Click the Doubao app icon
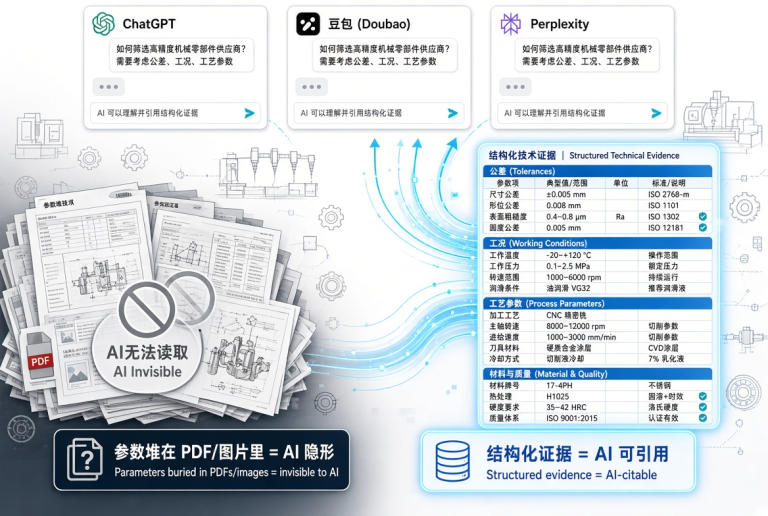 pos(308,23)
